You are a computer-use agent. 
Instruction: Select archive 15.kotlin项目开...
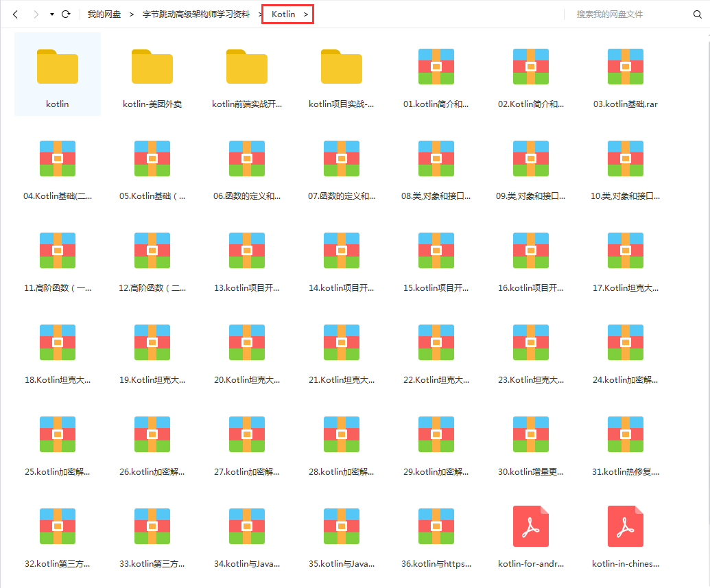(436, 258)
